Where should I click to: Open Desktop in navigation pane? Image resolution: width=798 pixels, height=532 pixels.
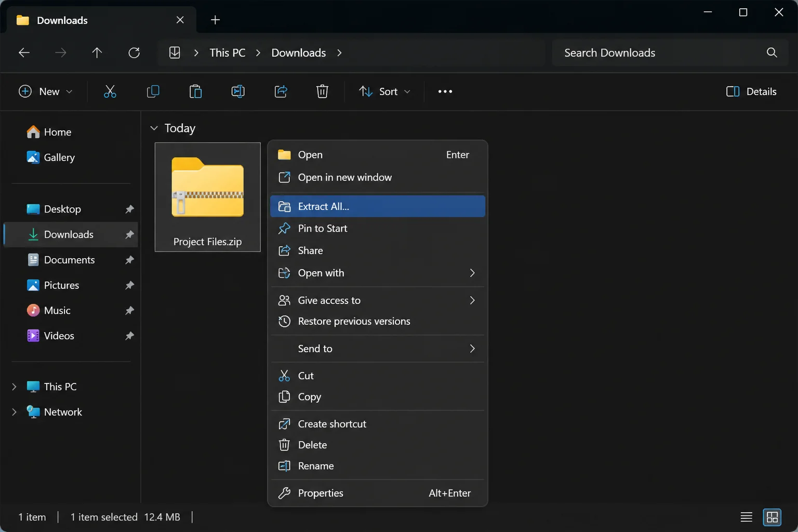[x=71, y=209]
